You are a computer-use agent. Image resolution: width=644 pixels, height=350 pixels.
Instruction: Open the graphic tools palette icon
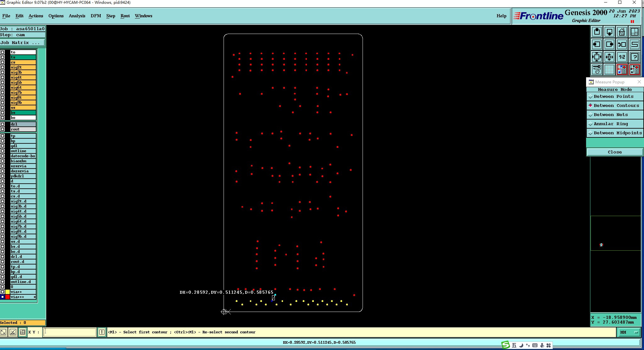coord(597,69)
